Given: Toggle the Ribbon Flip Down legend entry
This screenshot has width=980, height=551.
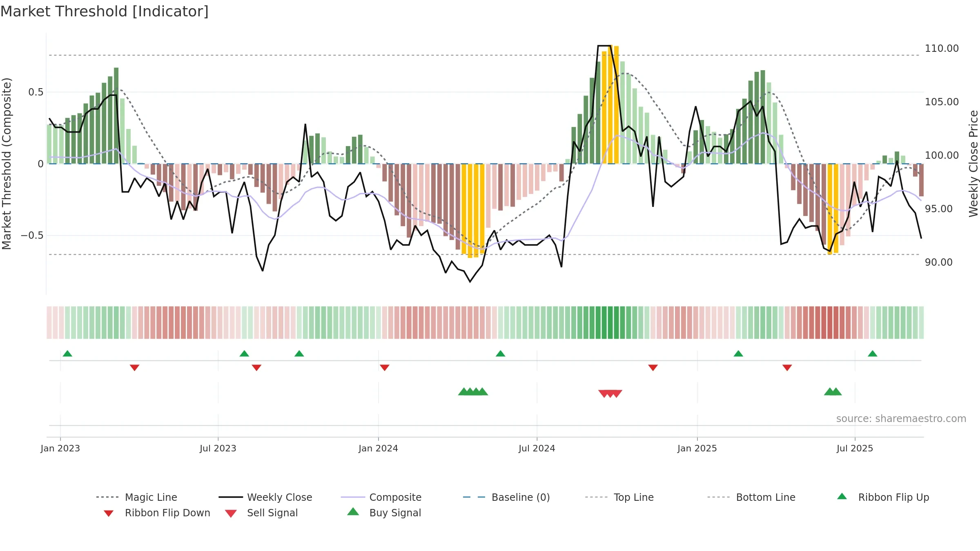Looking at the screenshot, I should (157, 513).
